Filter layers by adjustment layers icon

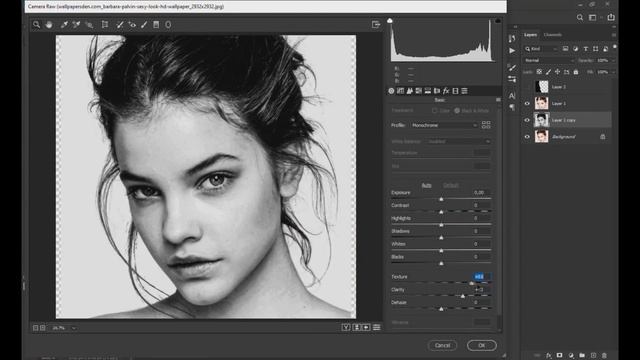(x=576, y=49)
